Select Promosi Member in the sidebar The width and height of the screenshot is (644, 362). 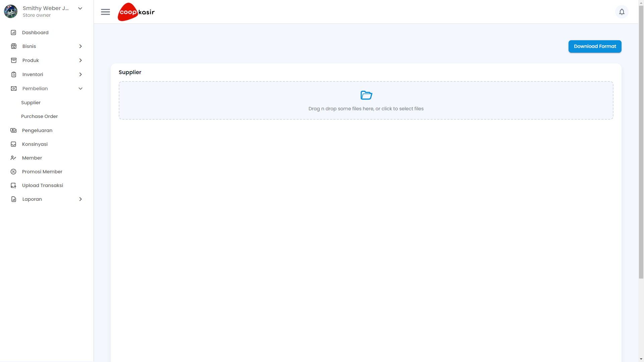point(42,172)
